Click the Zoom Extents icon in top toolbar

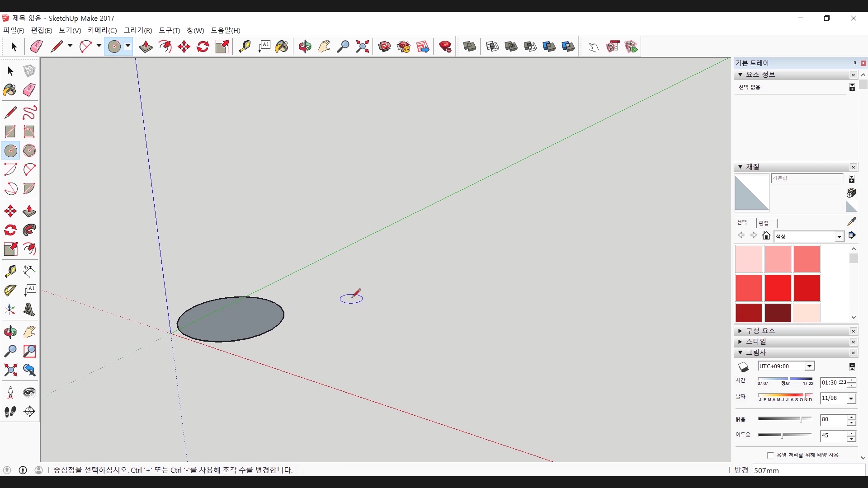click(x=362, y=47)
